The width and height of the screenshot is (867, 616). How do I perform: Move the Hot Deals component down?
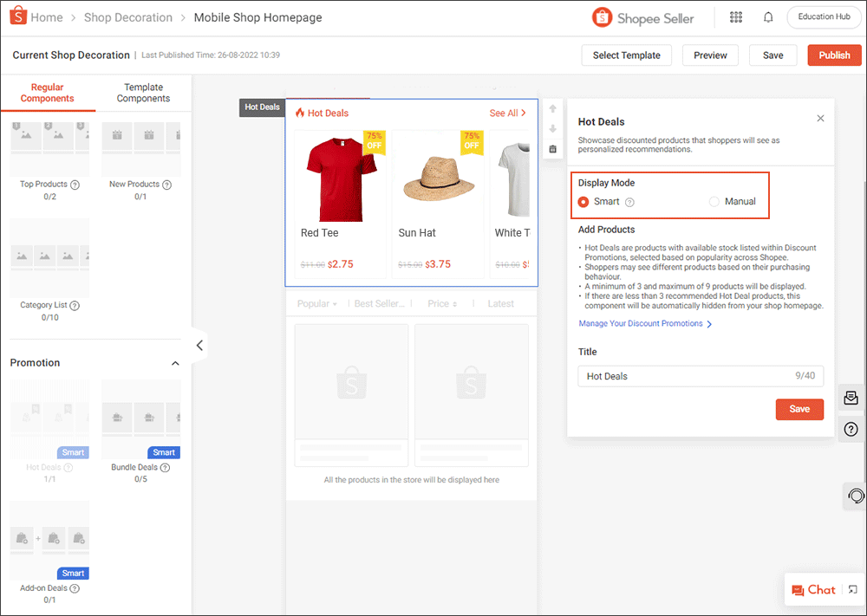pos(552,127)
